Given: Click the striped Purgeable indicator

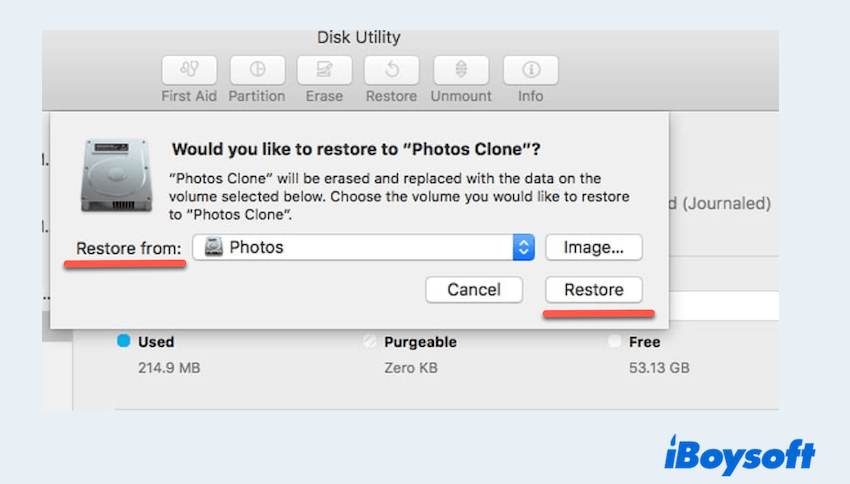Looking at the screenshot, I should pos(370,341).
